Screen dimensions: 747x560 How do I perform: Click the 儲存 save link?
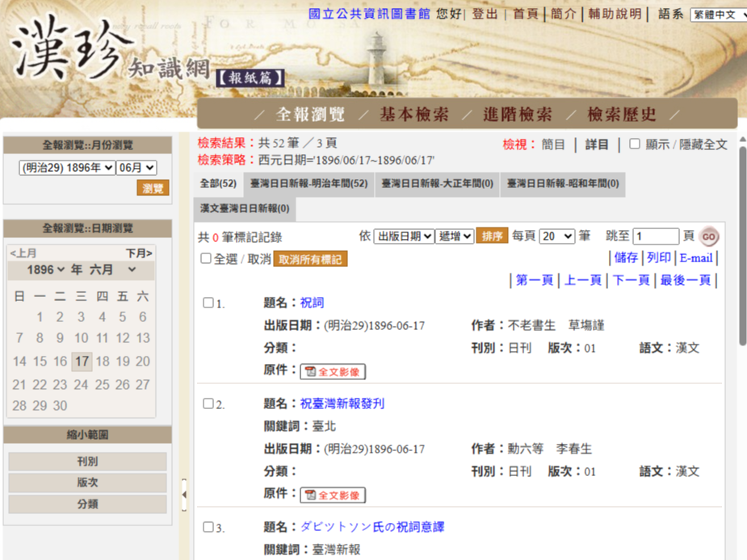click(x=626, y=258)
